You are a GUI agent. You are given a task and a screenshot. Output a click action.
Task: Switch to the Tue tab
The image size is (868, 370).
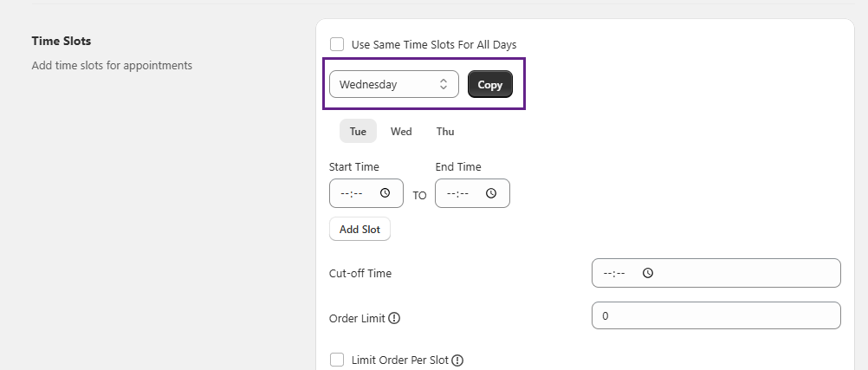click(x=358, y=132)
